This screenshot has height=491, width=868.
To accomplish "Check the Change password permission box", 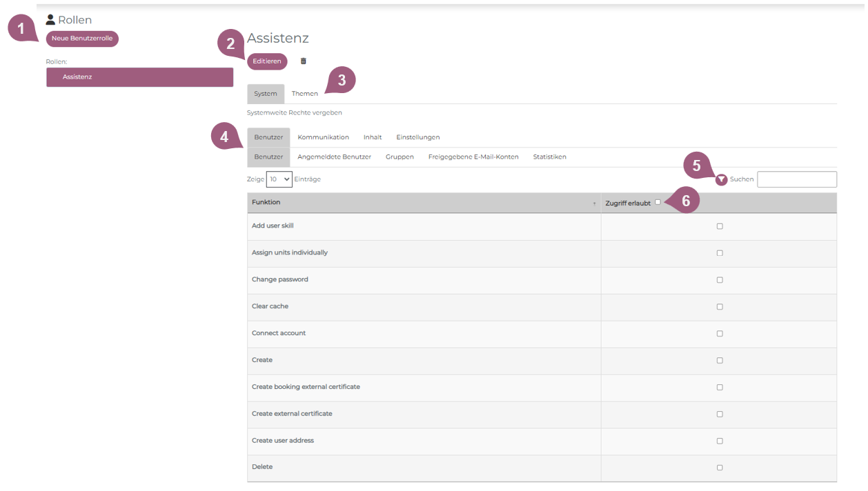I will [x=720, y=280].
